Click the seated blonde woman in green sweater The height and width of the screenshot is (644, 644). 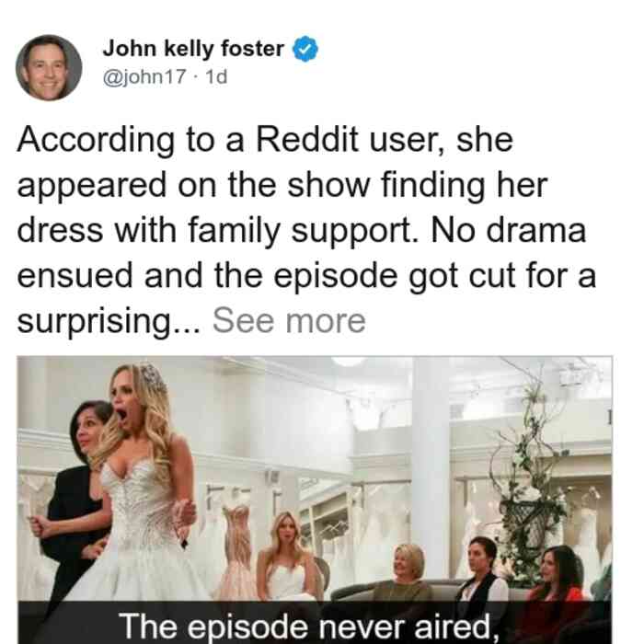(x=405, y=573)
